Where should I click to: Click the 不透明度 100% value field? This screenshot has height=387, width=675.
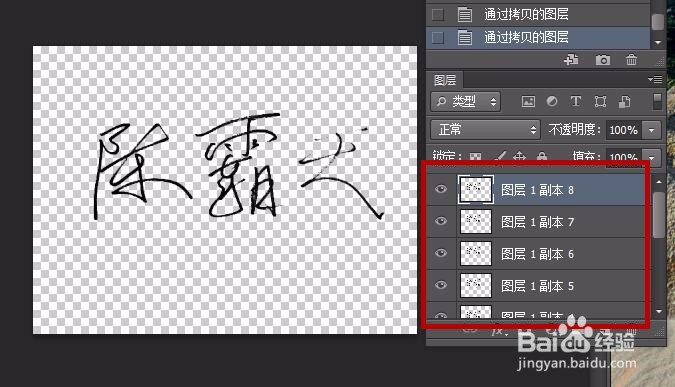623,130
